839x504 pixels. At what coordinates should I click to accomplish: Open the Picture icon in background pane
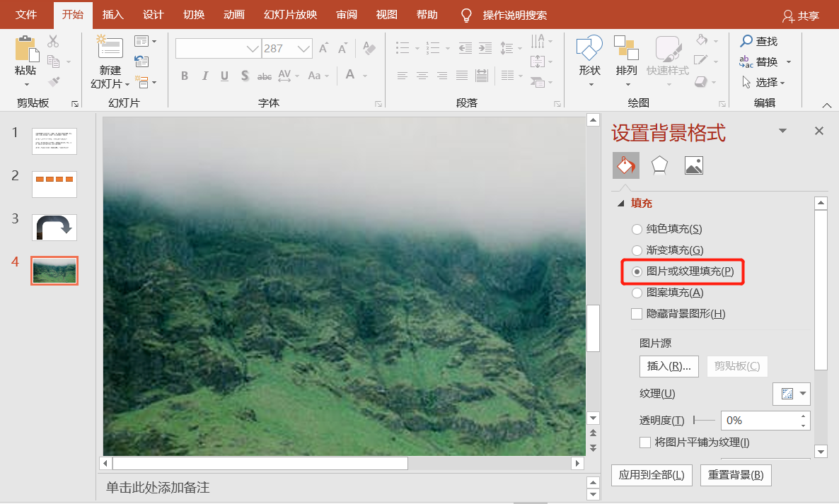click(693, 165)
